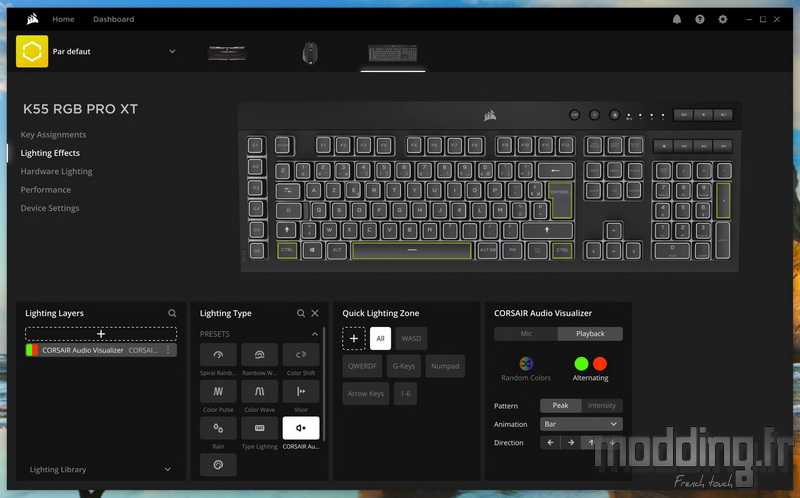Choose the CORSAIR Audio Visualizer preset
This screenshot has height=498, width=800.
301,428
